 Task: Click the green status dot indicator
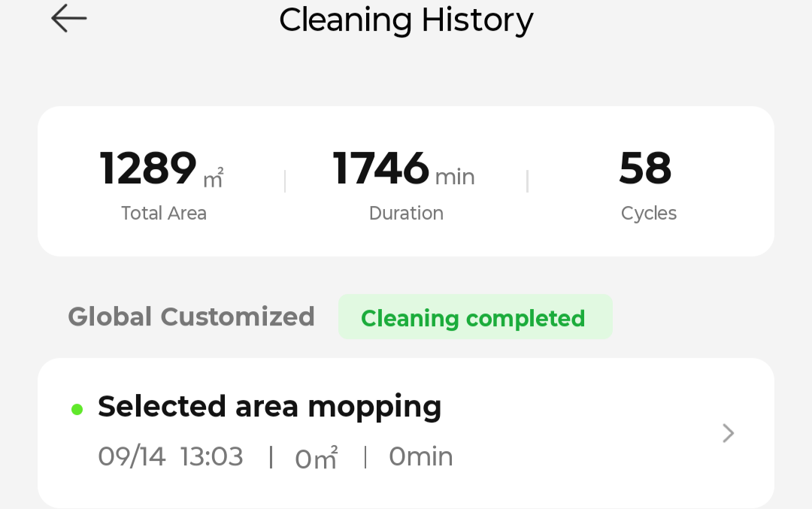[77, 410]
